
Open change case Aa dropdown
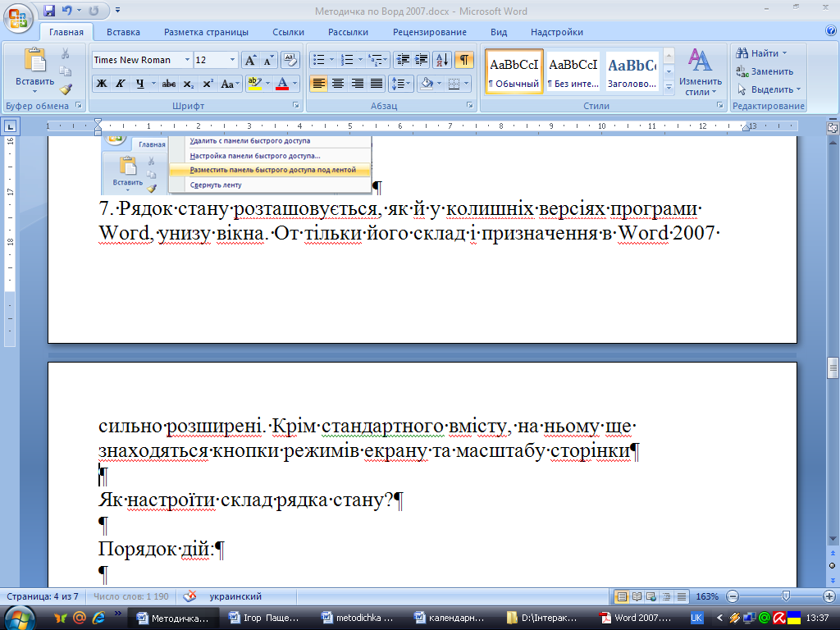click(x=231, y=84)
